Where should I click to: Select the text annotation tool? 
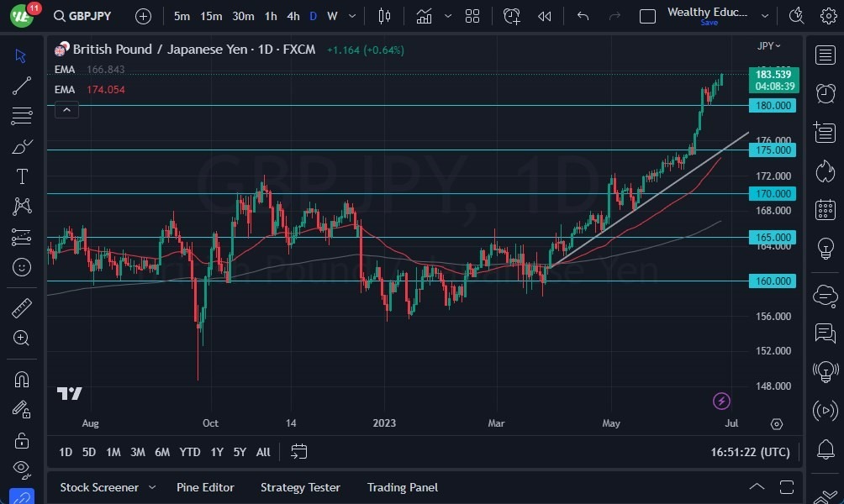click(x=21, y=176)
